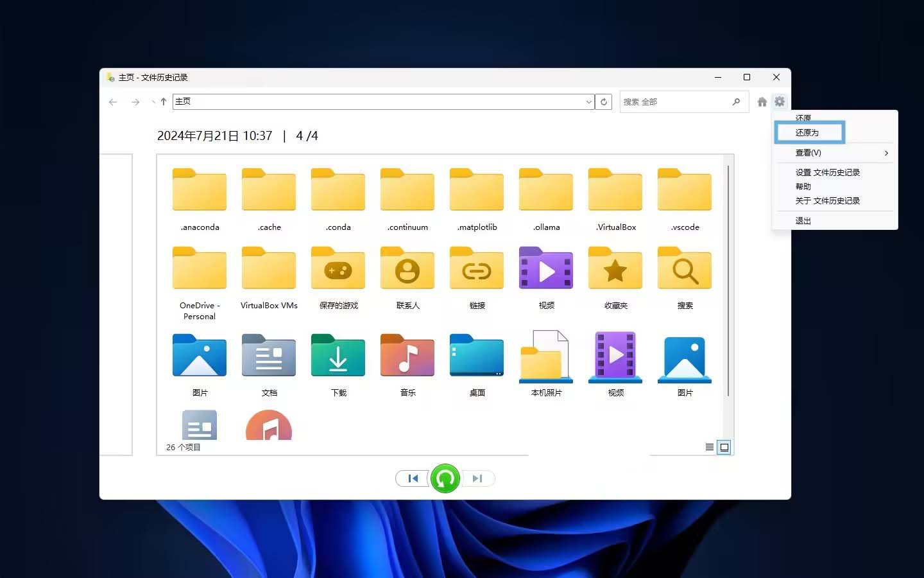Refresh the current version view

tap(604, 101)
